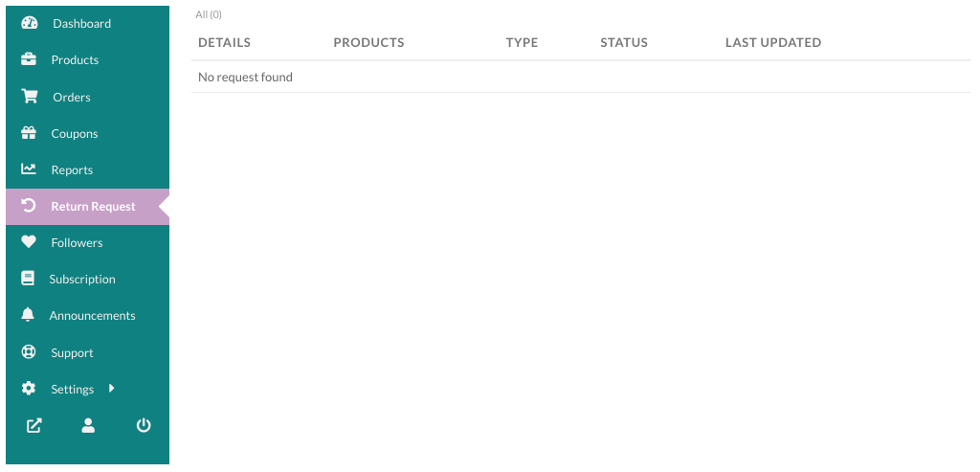This screenshot has width=980, height=472.
Task: Open the Settings gear icon
Action: coord(28,389)
